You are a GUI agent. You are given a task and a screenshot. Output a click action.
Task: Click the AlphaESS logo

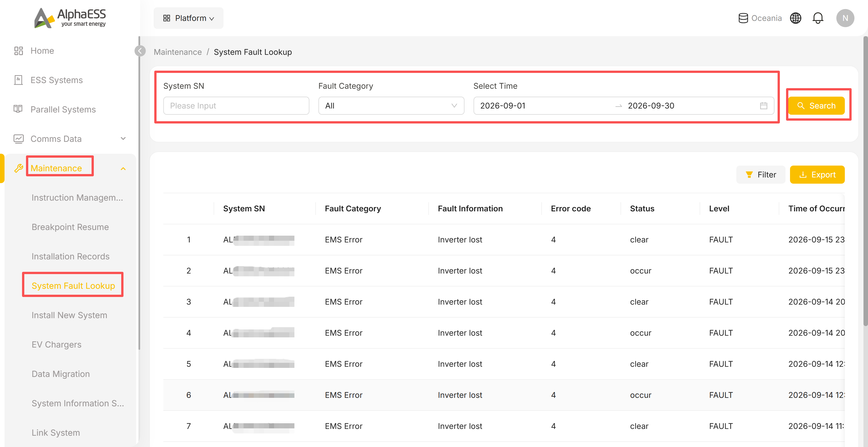coord(70,18)
